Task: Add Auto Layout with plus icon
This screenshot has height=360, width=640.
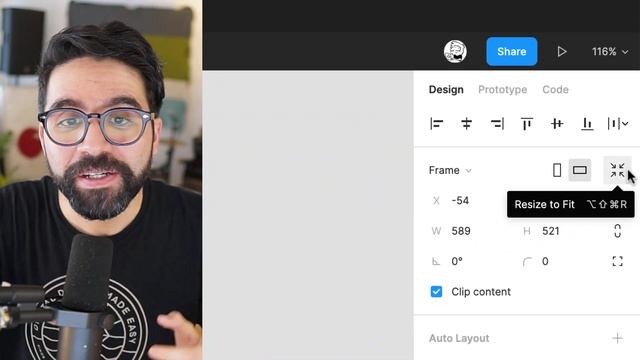Action: pos(618,338)
